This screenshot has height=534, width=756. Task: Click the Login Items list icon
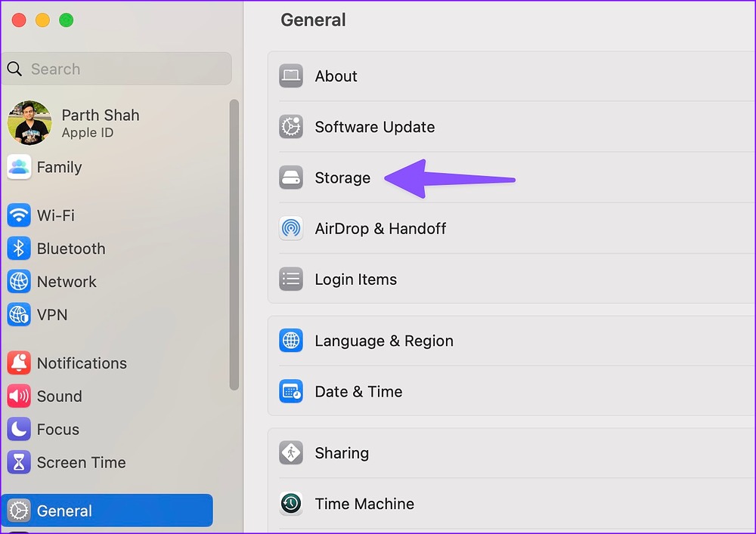point(291,279)
